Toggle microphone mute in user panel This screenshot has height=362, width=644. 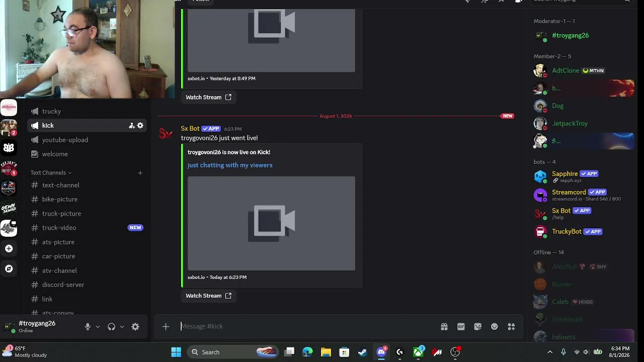click(88, 327)
